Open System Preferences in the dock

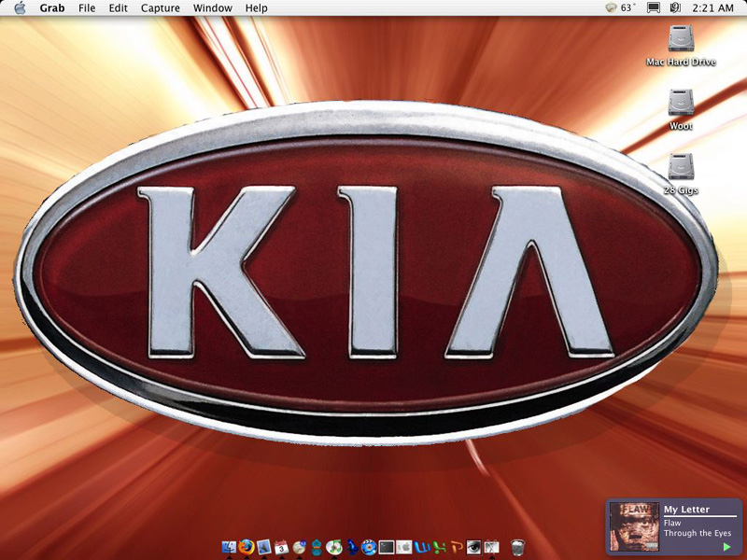[404, 547]
